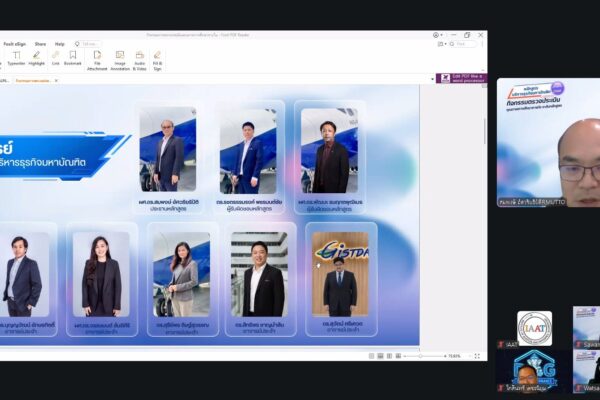Click the Edit PDF like a word processor banner
600x400 pixels.
click(461, 78)
